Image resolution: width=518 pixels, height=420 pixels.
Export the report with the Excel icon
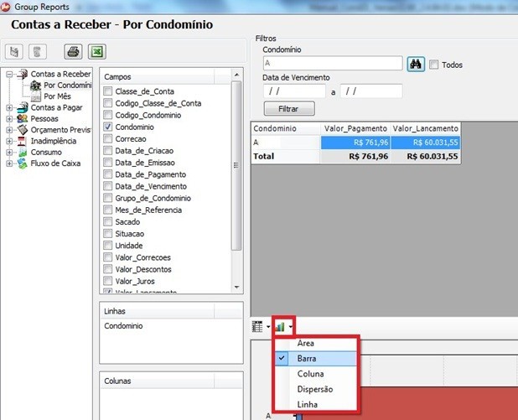click(96, 51)
